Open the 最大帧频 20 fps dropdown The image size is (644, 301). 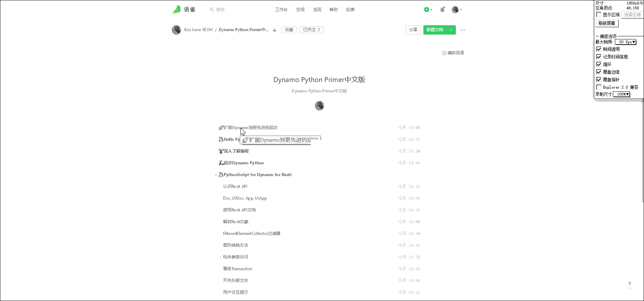626,42
